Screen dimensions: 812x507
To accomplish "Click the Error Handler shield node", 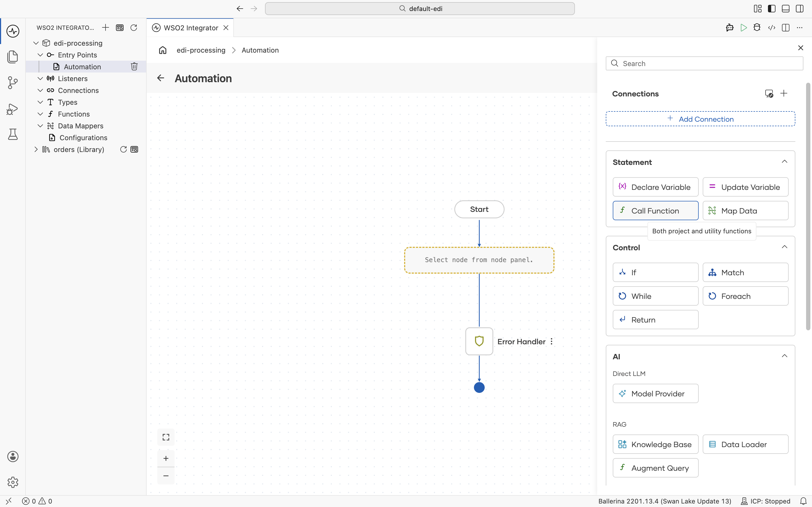I will (479, 341).
